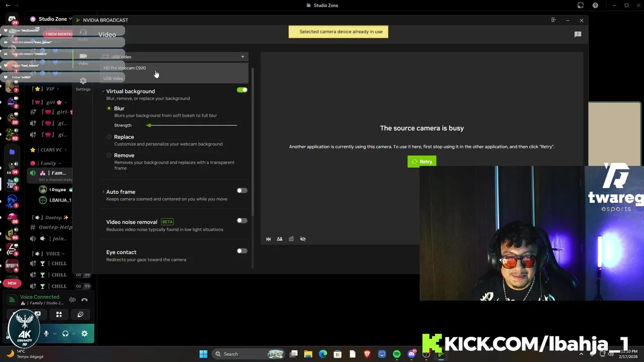Enable the Auto frame toggle
Screen dimensions: 644x362
click(x=242, y=191)
